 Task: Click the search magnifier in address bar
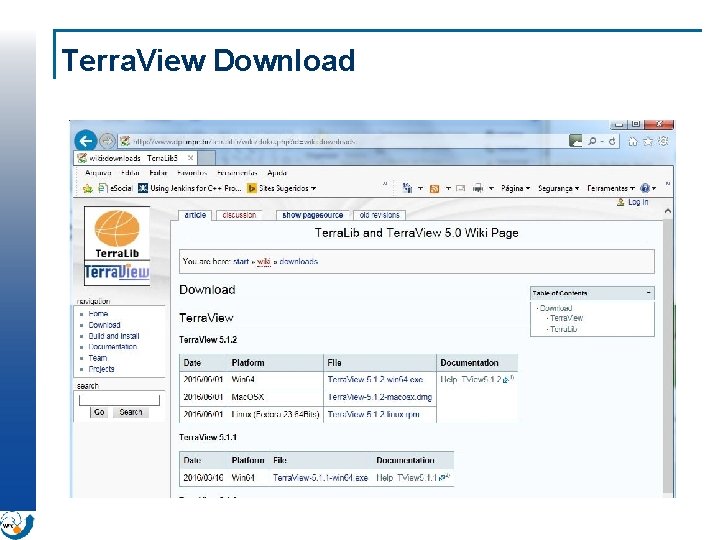[x=592, y=141]
